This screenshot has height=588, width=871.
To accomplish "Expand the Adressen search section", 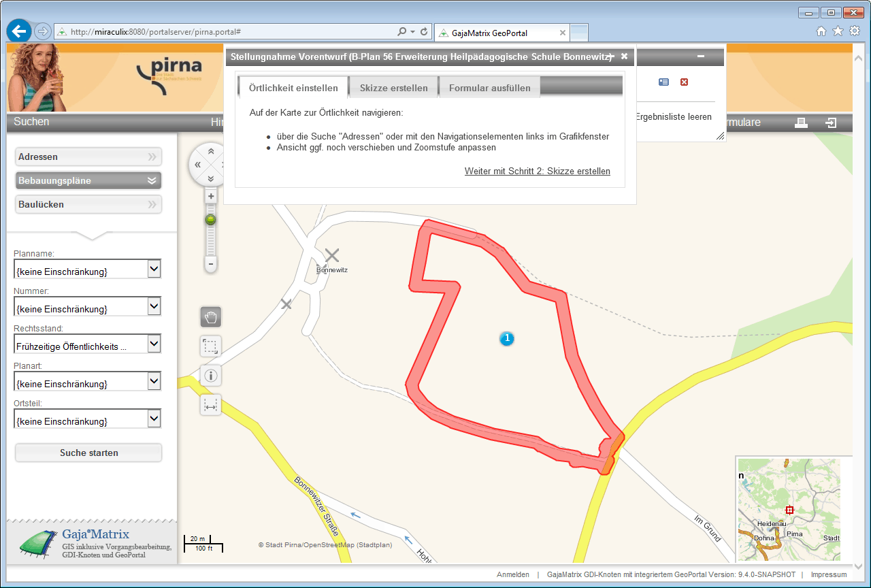I will click(88, 157).
